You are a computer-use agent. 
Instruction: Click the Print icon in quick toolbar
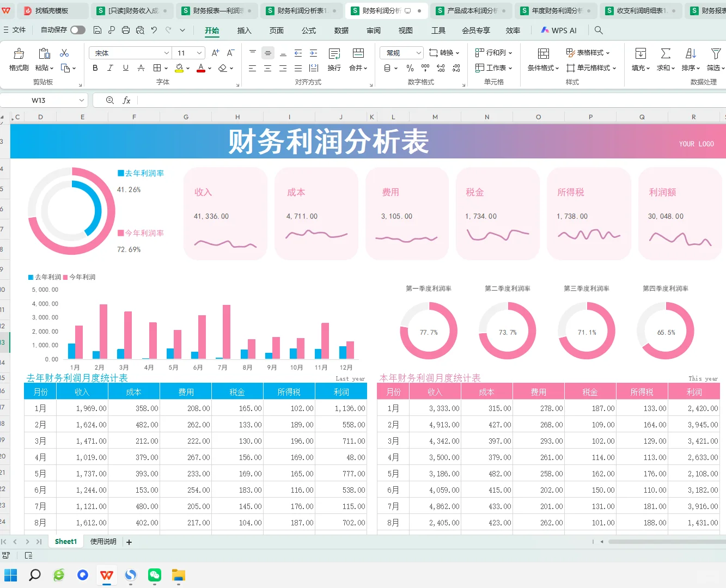tap(126, 30)
